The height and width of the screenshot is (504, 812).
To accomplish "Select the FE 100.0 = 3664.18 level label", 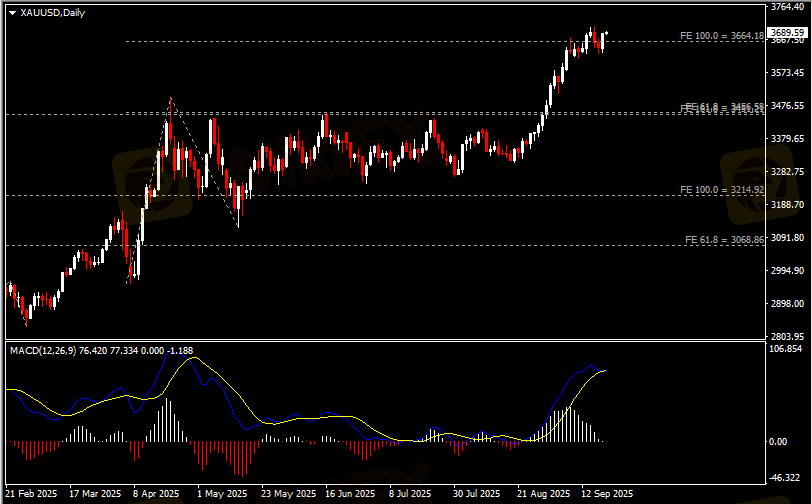I will [x=722, y=36].
